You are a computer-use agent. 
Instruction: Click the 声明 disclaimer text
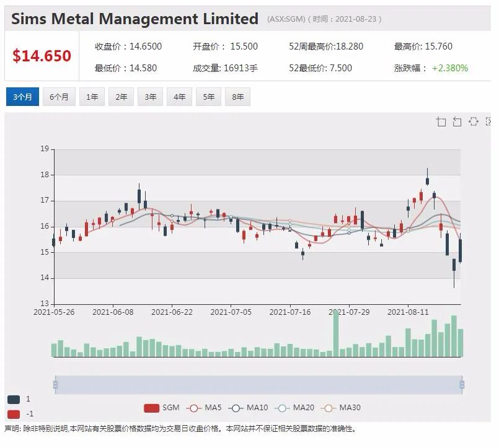tap(180, 429)
